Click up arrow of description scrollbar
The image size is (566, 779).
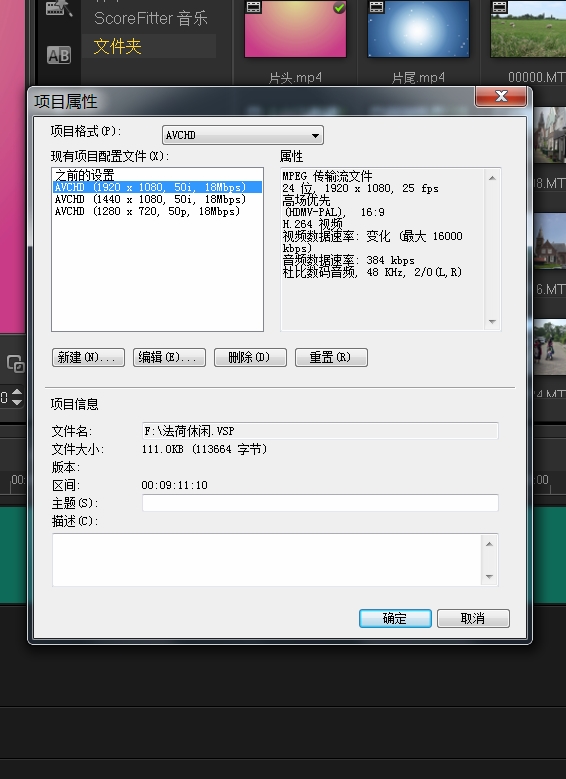click(489, 544)
